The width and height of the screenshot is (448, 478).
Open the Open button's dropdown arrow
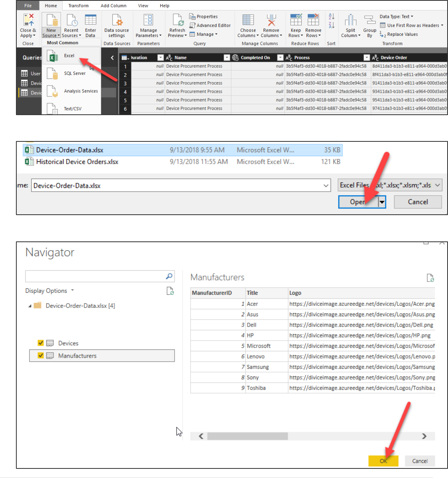(382, 202)
